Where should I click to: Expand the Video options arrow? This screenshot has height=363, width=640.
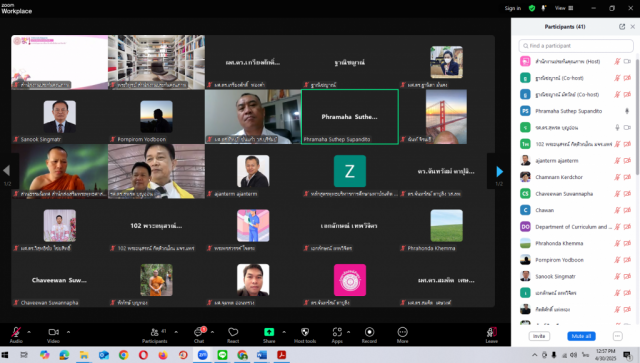coord(68,332)
